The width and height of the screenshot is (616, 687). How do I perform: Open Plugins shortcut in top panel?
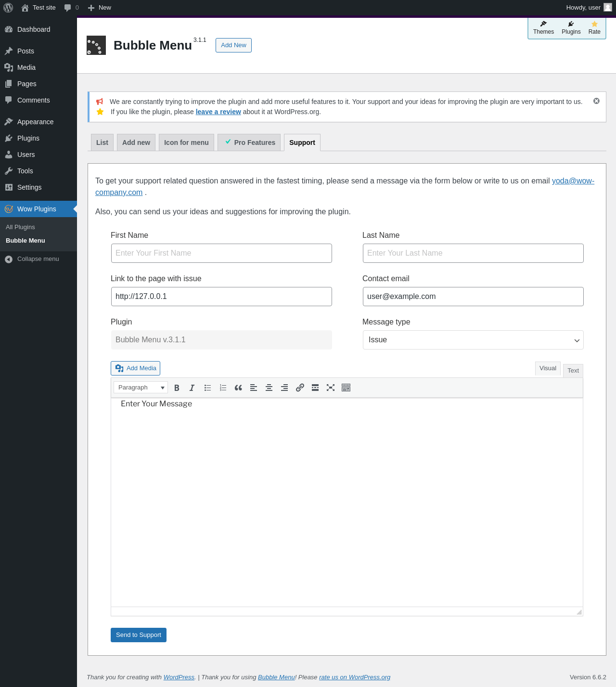[x=571, y=28]
